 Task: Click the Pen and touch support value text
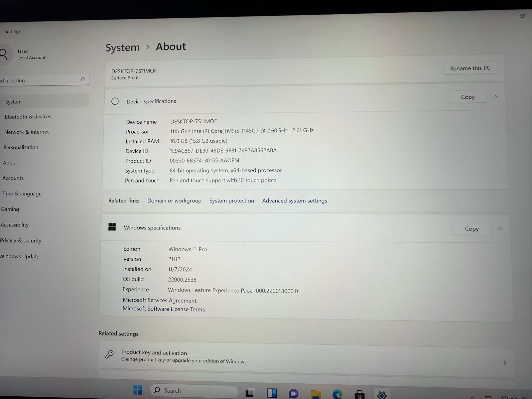pos(223,180)
